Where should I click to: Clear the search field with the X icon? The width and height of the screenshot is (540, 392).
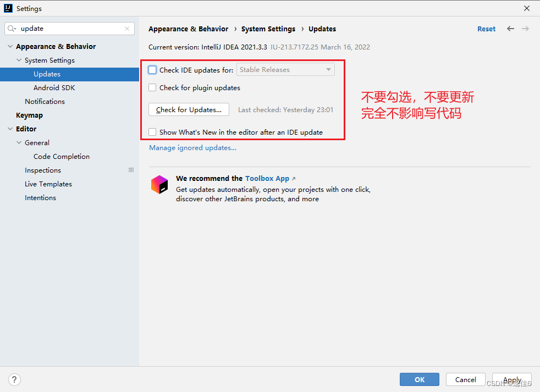pos(127,29)
